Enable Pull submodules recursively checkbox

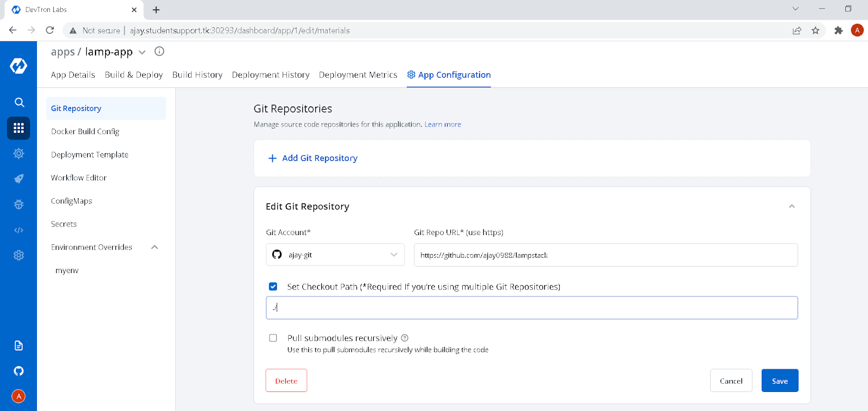[273, 338]
